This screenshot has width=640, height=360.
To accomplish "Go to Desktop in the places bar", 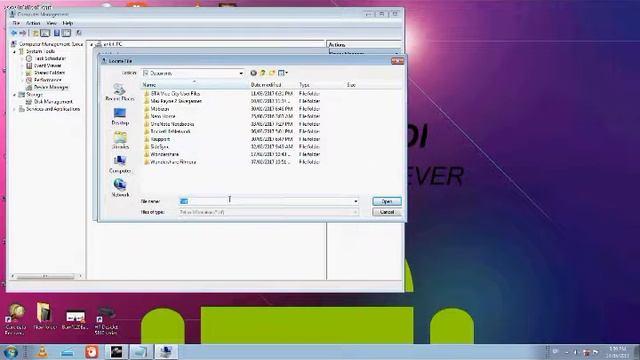I will click(x=120, y=116).
